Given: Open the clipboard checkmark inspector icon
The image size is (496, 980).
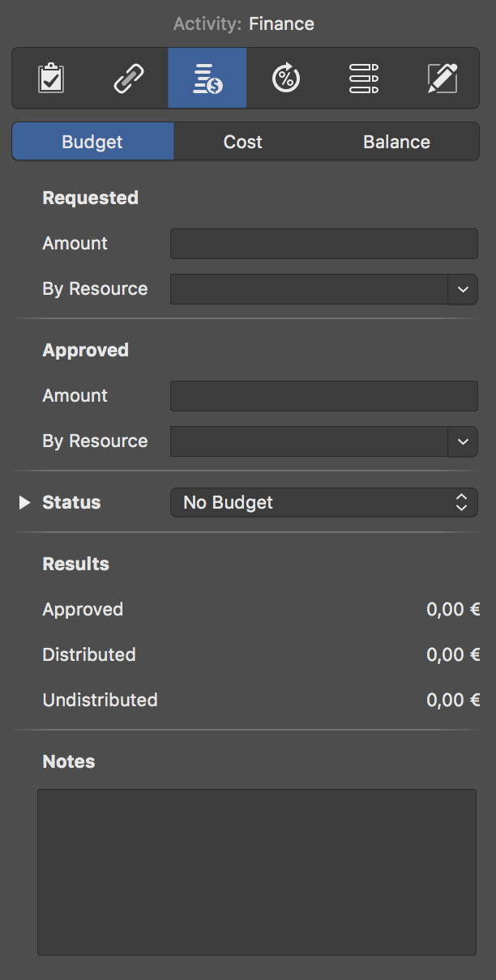Looking at the screenshot, I should click(x=51, y=79).
